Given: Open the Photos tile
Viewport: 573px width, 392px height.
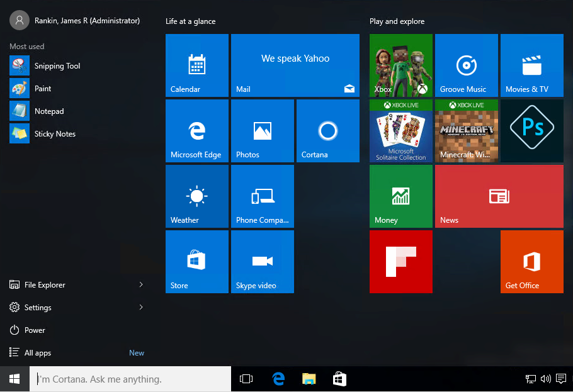Looking at the screenshot, I should pos(263,131).
